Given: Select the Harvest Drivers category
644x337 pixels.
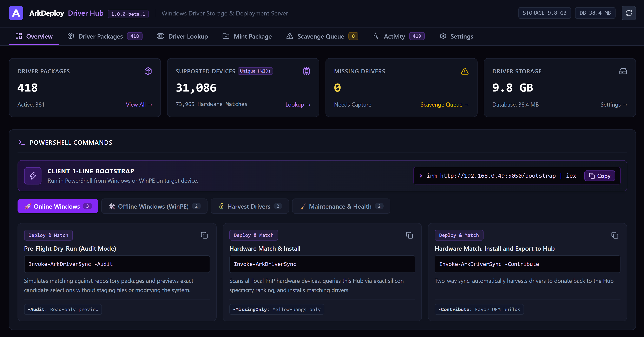Looking at the screenshot, I should click(x=250, y=206).
